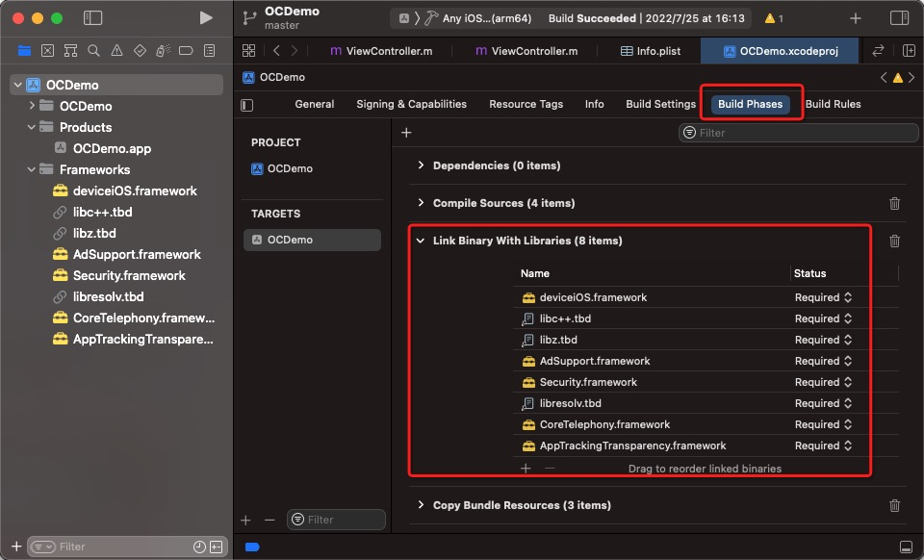
Task: Toggle the right inspector panel
Action: pyautogui.click(x=899, y=18)
